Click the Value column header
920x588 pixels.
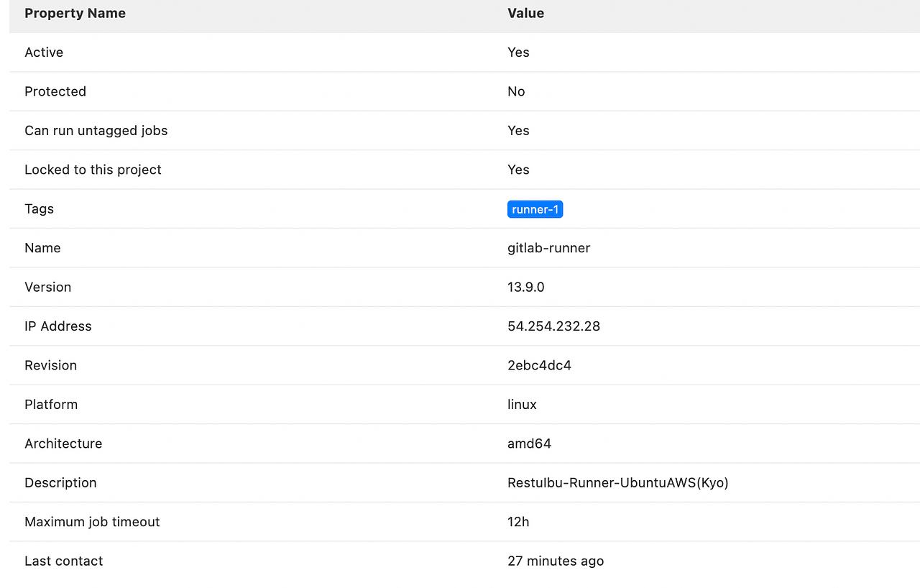pos(525,13)
